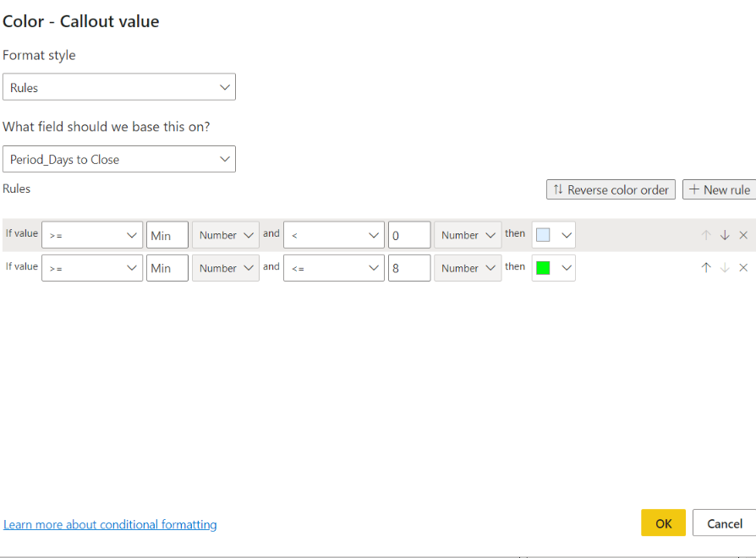Click 'What field should we base this on?' text
The width and height of the screenshot is (756, 558).
[106, 127]
